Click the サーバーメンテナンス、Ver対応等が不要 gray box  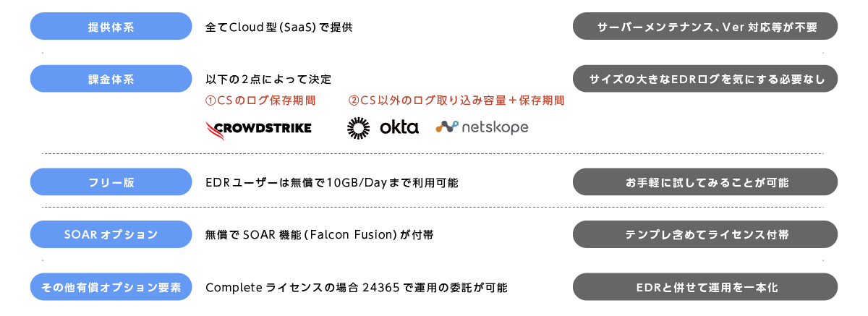point(705,27)
